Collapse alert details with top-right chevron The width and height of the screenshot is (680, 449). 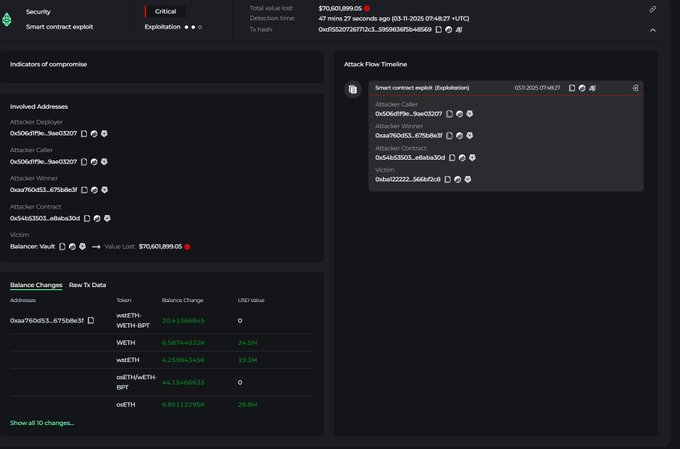pyautogui.click(x=653, y=30)
